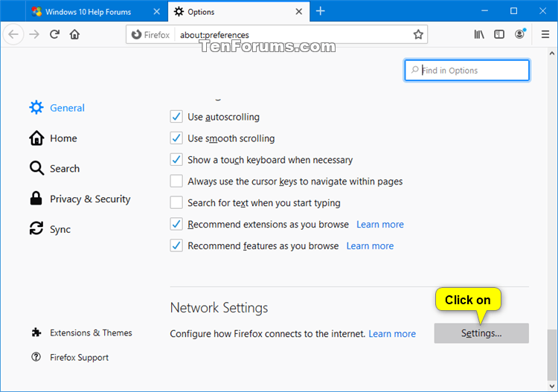
Task: Focus the Find in Options search field
Action: (x=467, y=70)
